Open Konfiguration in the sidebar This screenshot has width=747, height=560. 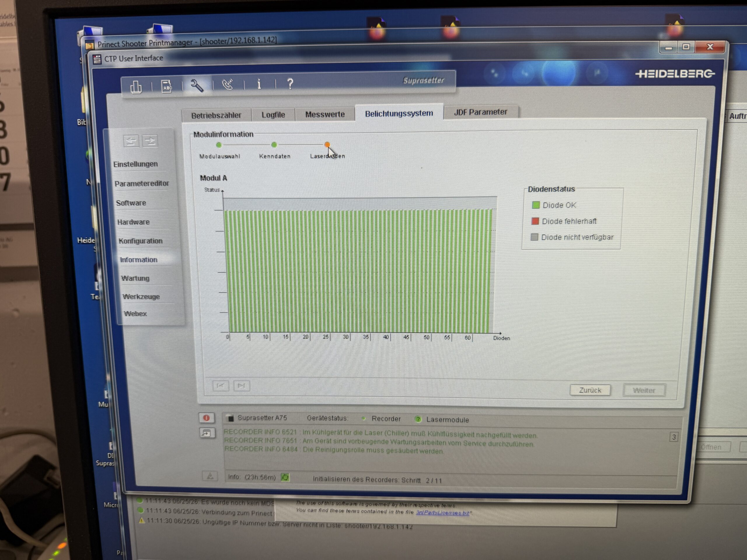tap(140, 241)
